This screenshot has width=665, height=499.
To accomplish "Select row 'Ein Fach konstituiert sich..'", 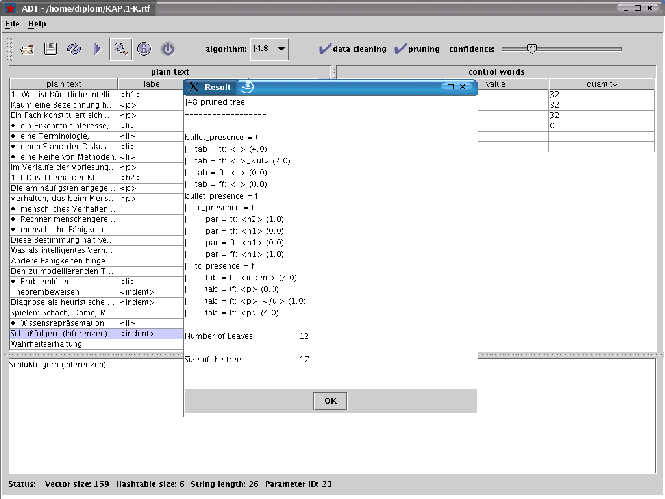I will coord(97,115).
